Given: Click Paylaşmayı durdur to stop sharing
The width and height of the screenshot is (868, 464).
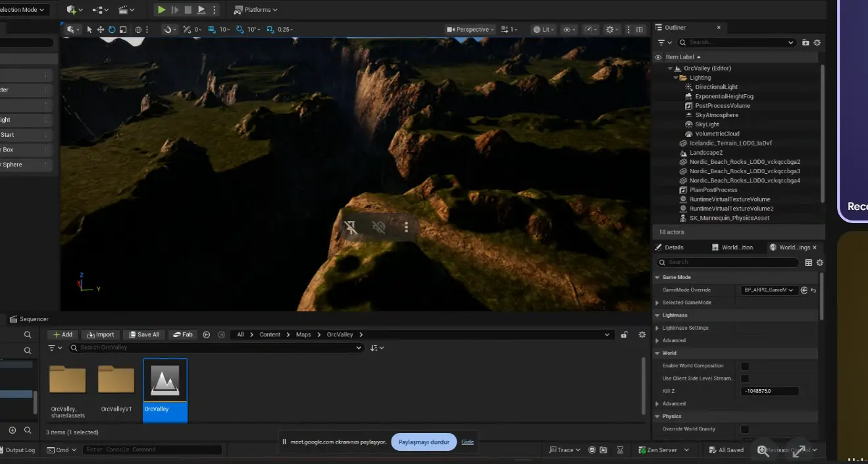Looking at the screenshot, I should tap(424, 442).
